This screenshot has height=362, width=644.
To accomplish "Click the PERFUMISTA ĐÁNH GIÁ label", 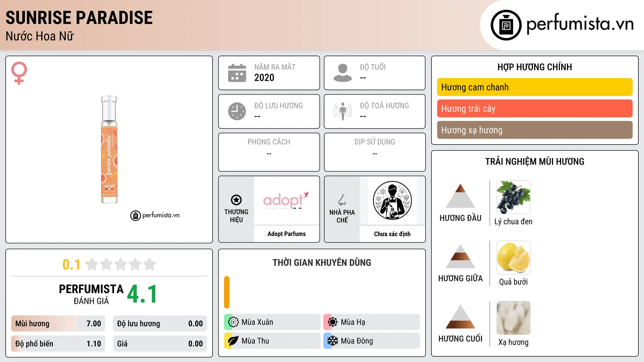I will pyautogui.click(x=91, y=294).
